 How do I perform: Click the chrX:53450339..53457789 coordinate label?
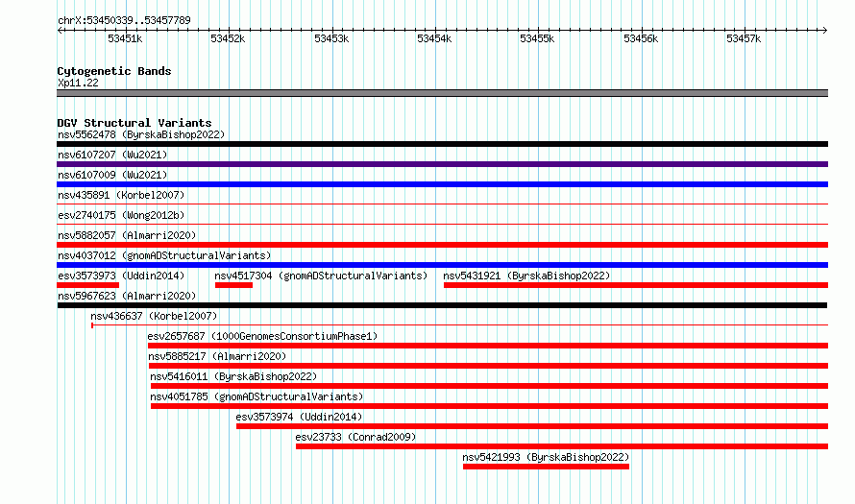pos(124,21)
